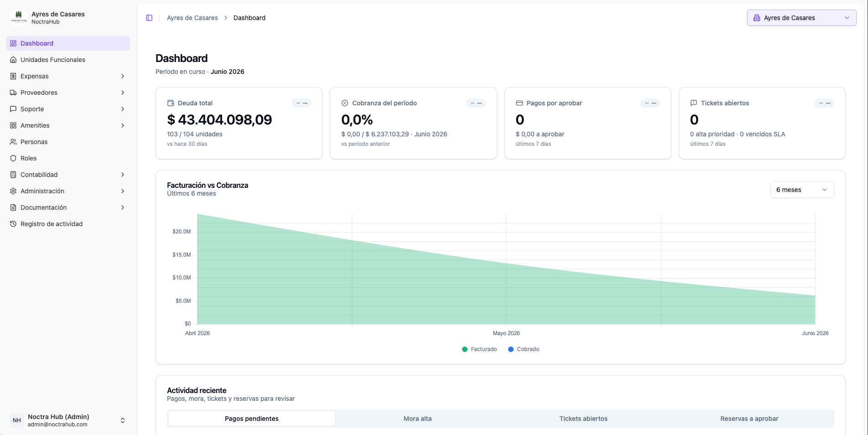Click the NH user avatar
The width and height of the screenshot is (868, 435).
click(17, 420)
